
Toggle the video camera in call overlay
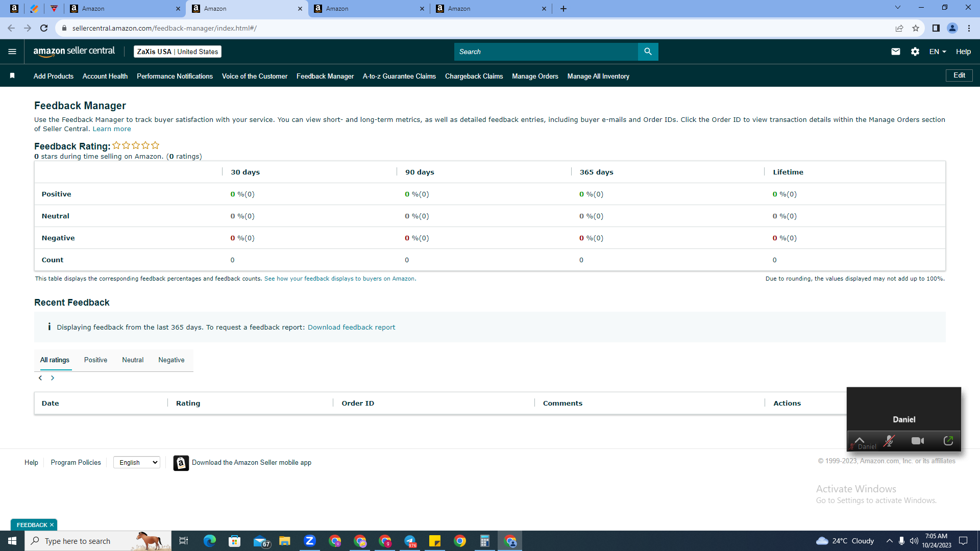918,441
